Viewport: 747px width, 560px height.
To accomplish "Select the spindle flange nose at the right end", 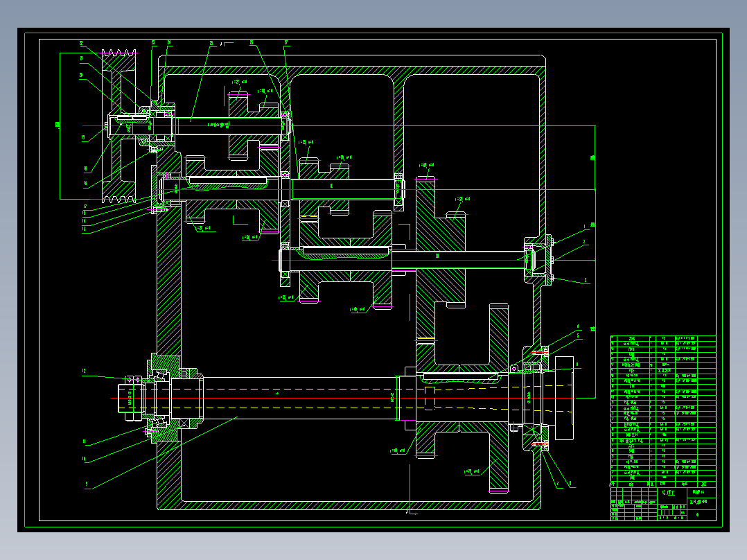I will [x=564, y=398].
